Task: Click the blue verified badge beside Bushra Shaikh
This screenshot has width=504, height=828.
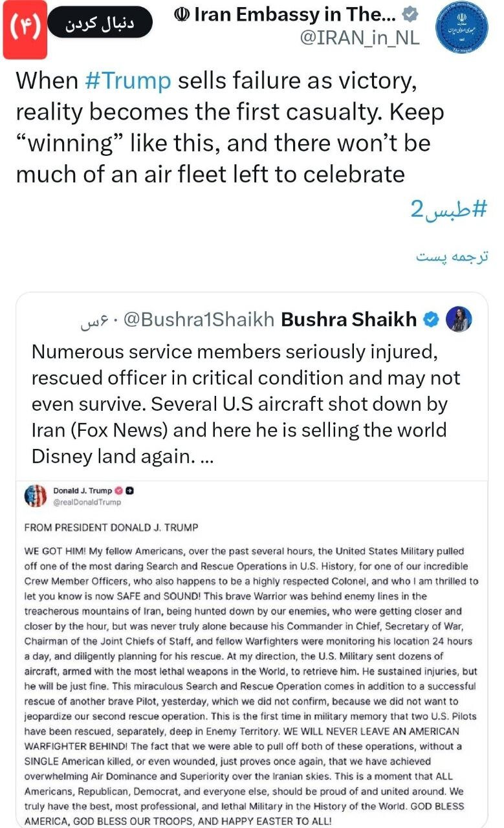Action: (x=431, y=320)
